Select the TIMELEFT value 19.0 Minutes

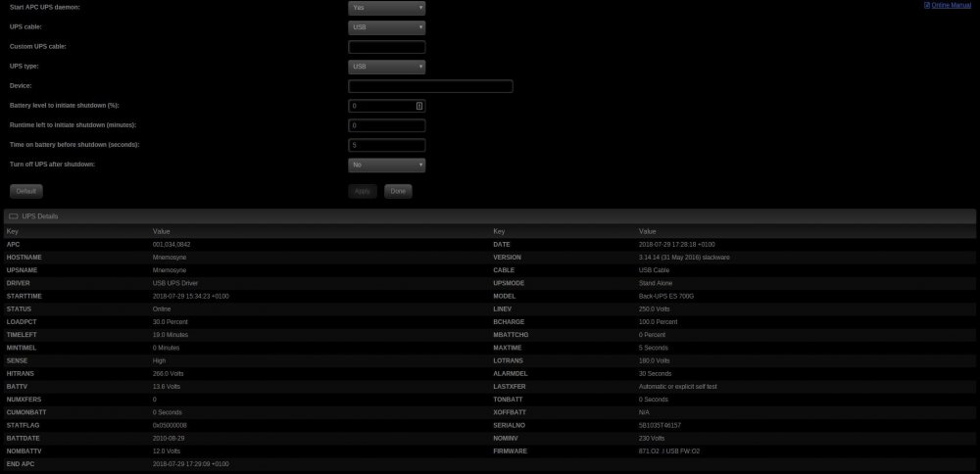170,335
